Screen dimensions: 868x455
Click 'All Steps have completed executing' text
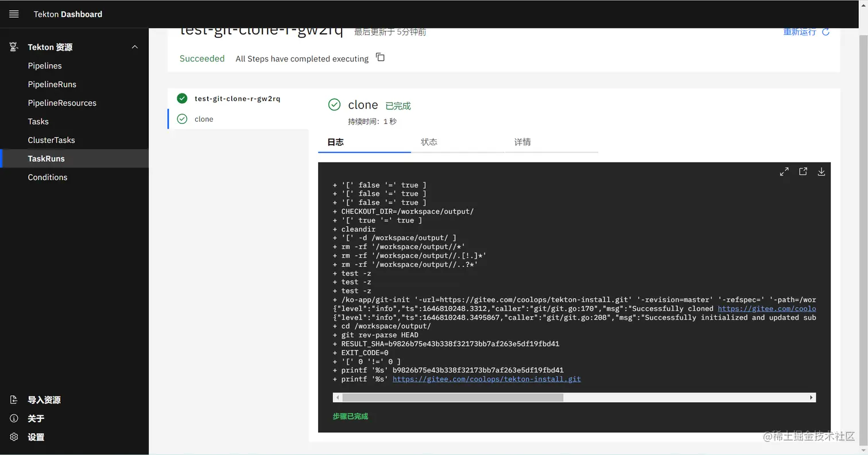point(302,59)
